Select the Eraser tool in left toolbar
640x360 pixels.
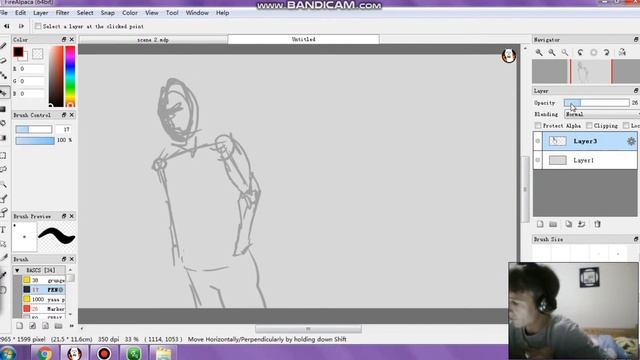tap(3, 60)
